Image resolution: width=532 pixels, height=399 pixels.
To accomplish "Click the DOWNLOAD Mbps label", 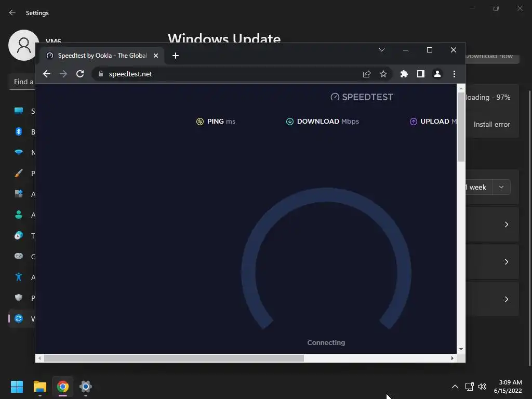I will click(x=328, y=122).
